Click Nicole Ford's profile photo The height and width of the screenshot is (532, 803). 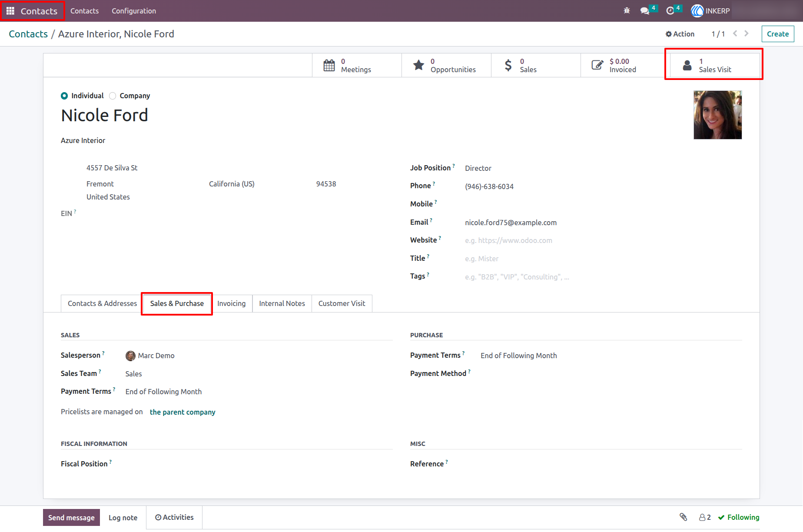tap(717, 115)
